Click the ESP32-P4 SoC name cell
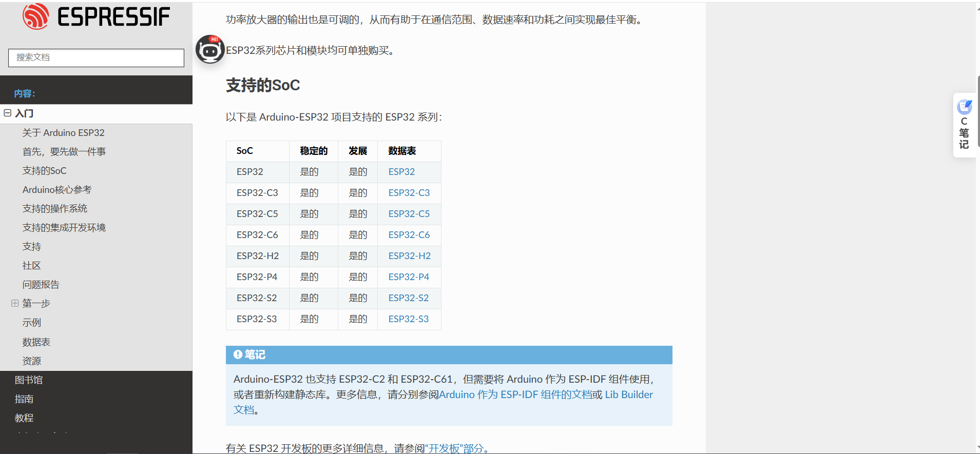 [257, 277]
